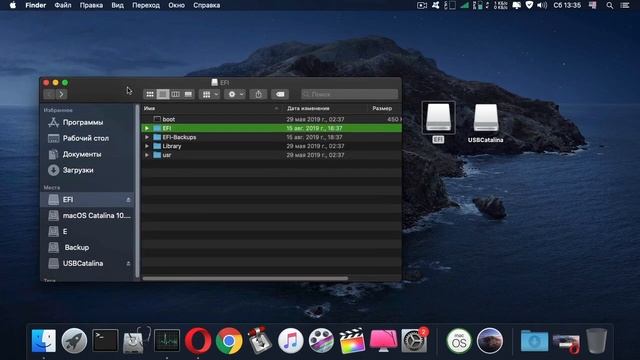This screenshot has width=640, height=360.
Task: Open the Вид menu
Action: [118, 5]
